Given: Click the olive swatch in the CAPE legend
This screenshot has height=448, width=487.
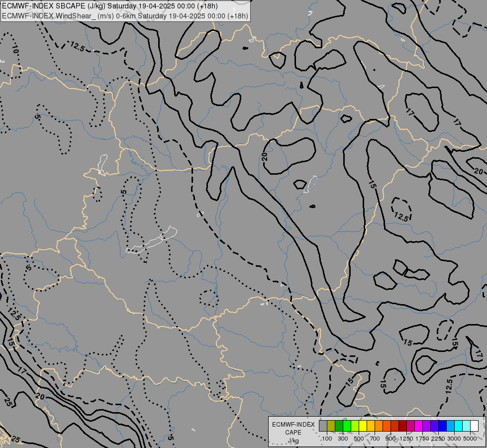Looking at the screenshot, I should pos(331,426).
